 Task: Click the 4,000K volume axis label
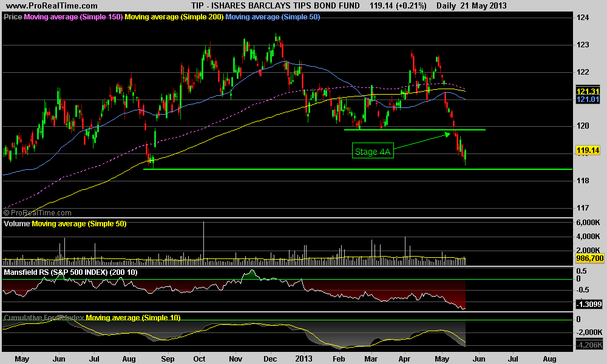point(588,237)
